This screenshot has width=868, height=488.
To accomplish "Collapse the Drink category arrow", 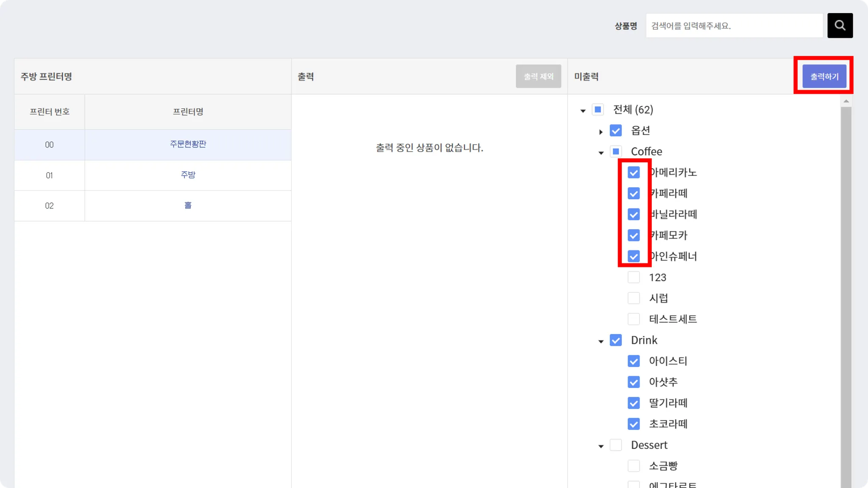I will [601, 341].
